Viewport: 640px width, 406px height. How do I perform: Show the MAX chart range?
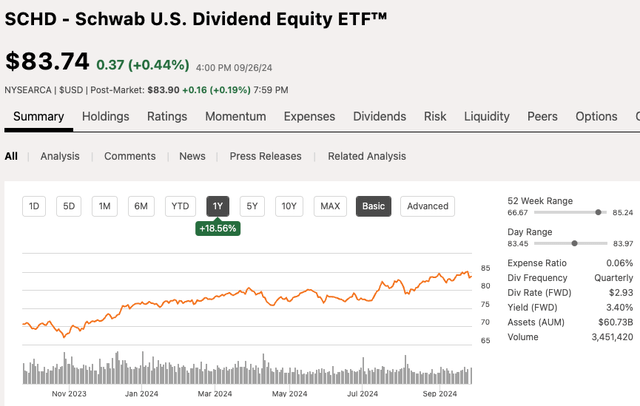tap(329, 207)
